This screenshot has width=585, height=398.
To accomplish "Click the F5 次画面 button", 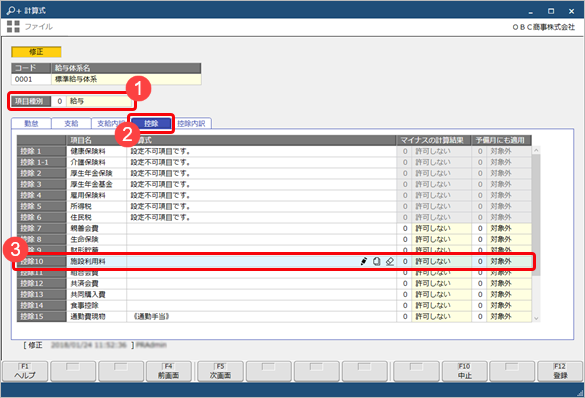I will (220, 372).
